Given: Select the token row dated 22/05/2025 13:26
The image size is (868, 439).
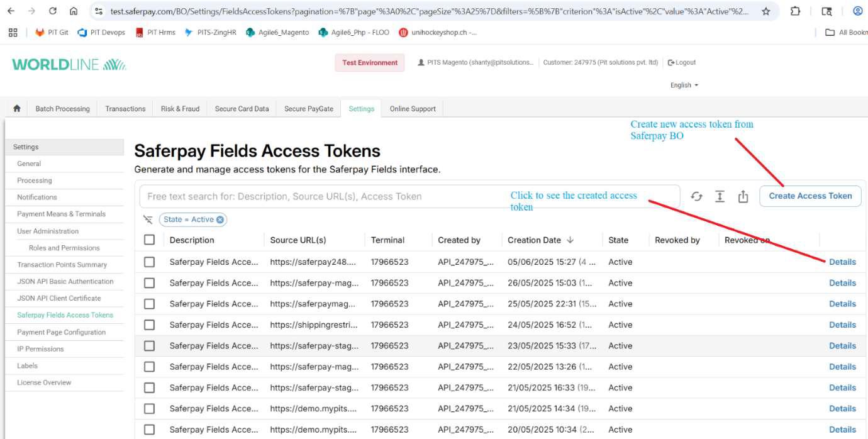Looking at the screenshot, I should coord(149,367).
